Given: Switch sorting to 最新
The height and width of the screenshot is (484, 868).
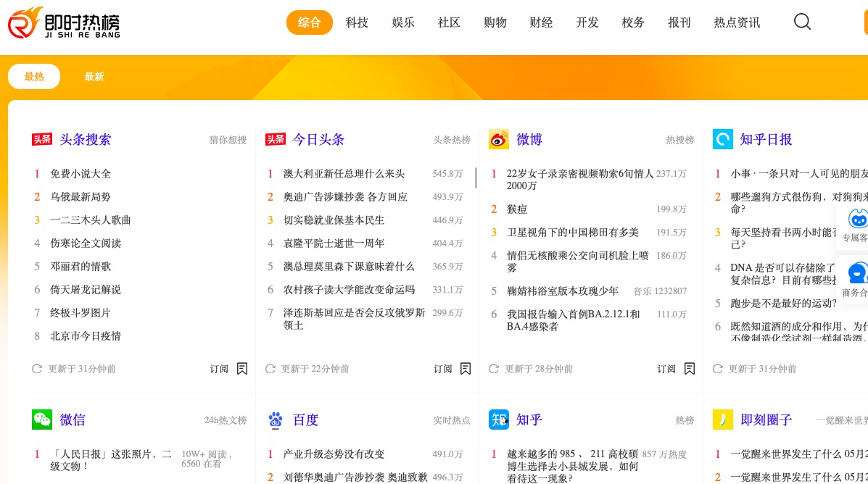Looking at the screenshot, I should [94, 76].
